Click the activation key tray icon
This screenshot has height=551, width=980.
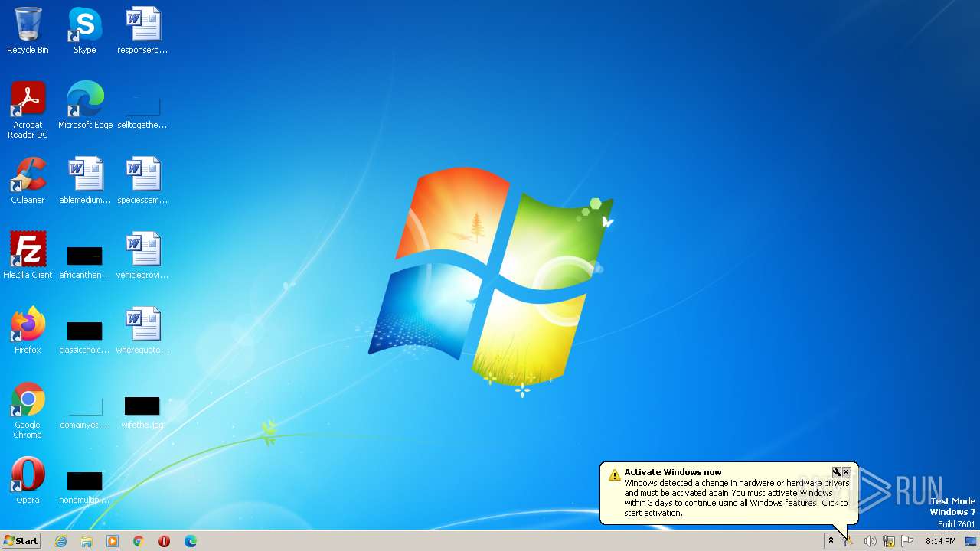click(849, 541)
